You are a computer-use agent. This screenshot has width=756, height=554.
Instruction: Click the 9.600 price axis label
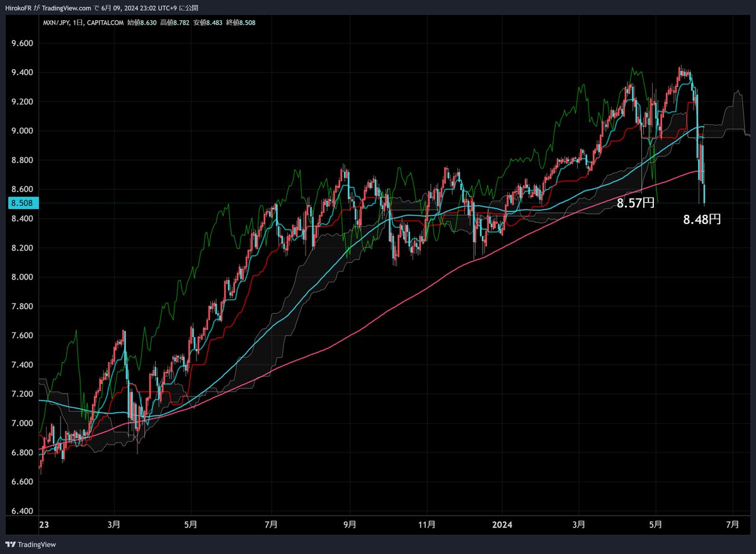[x=21, y=43]
